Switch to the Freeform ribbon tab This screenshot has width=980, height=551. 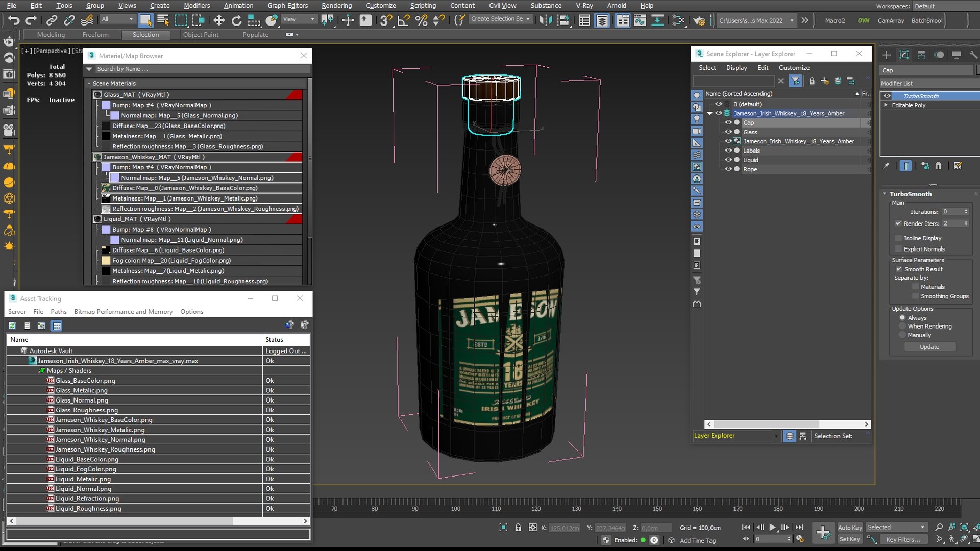(95, 35)
